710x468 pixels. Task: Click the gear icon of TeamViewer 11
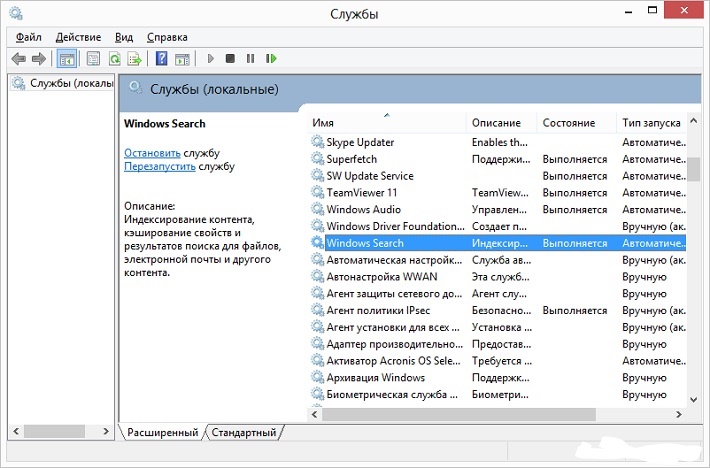pos(317,192)
